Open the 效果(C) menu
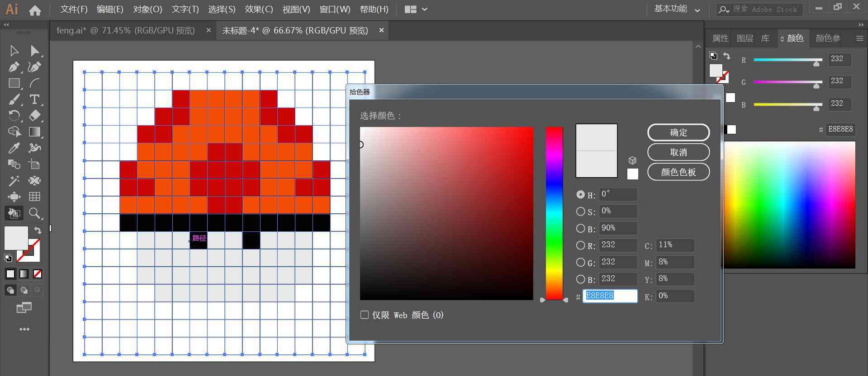The image size is (868, 376). coord(259,9)
